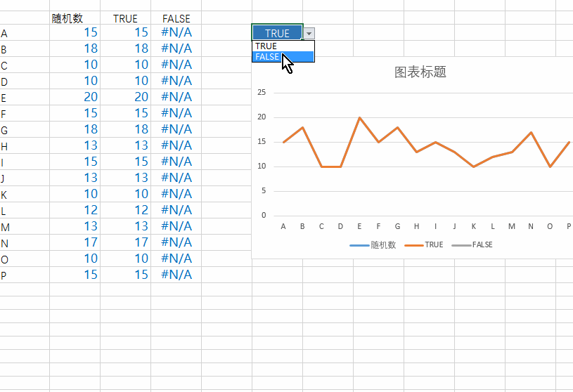Click the TRUE column header cell
This screenshot has width=573, height=392.
[125, 18]
